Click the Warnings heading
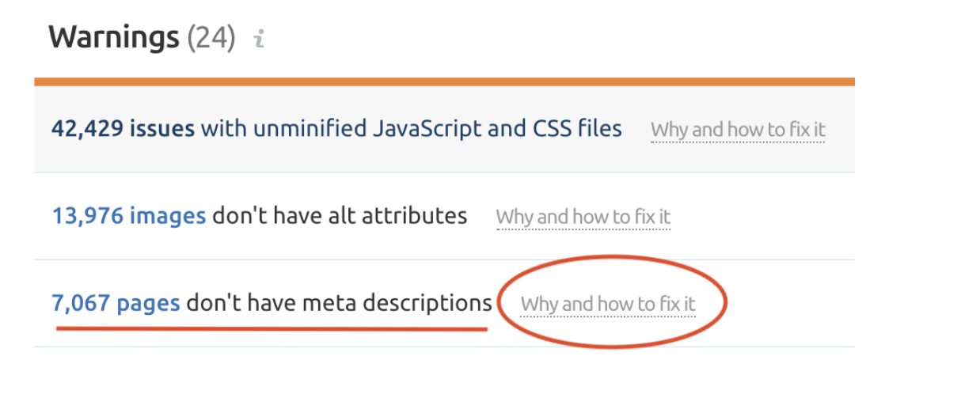This screenshot has width=980, height=394. click(x=113, y=38)
